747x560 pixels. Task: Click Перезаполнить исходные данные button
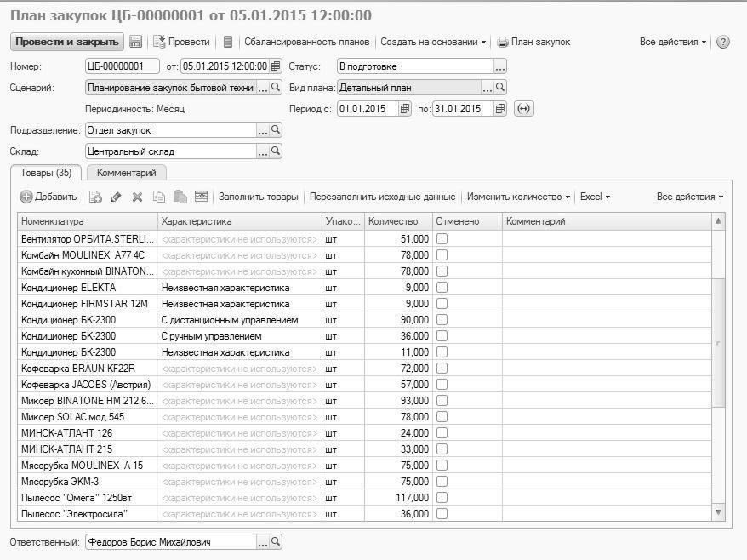tap(383, 197)
